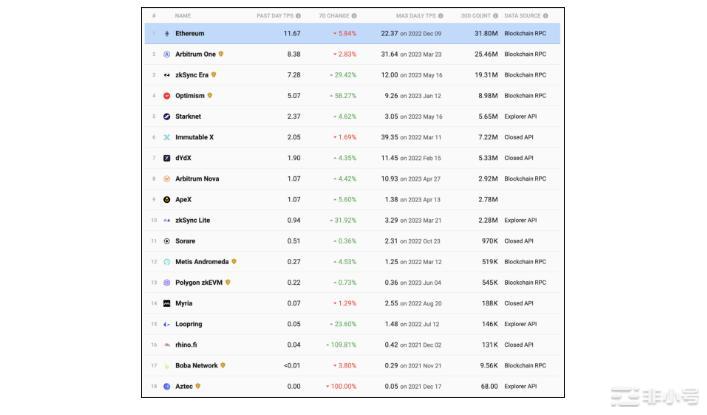Click the Starknet logo icon
707x415 pixels.
coord(166,117)
